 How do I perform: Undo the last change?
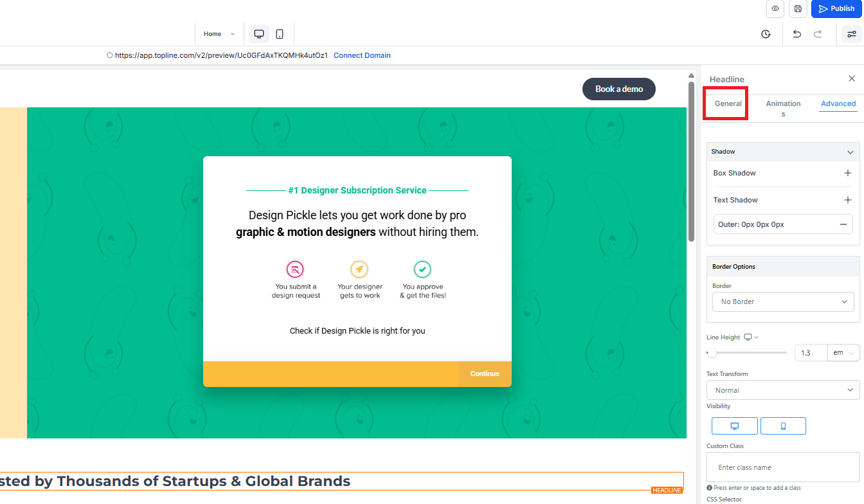(x=797, y=34)
